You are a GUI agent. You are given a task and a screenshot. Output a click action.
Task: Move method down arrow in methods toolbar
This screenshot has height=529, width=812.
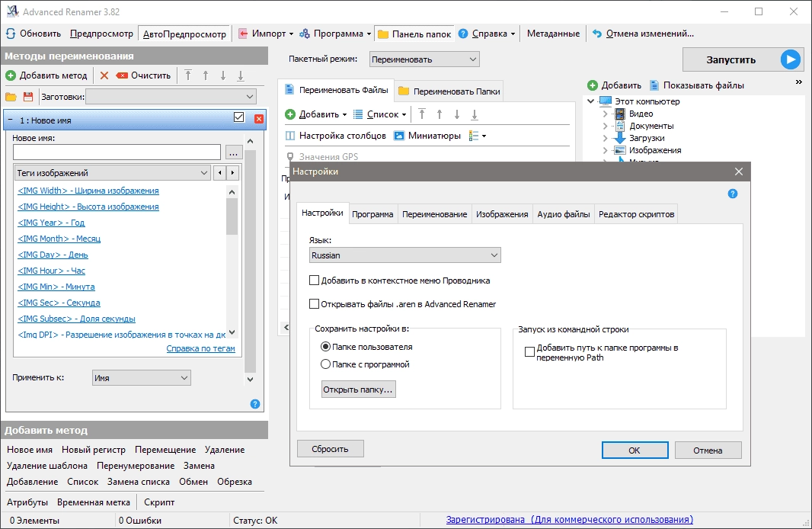pyautogui.click(x=223, y=75)
